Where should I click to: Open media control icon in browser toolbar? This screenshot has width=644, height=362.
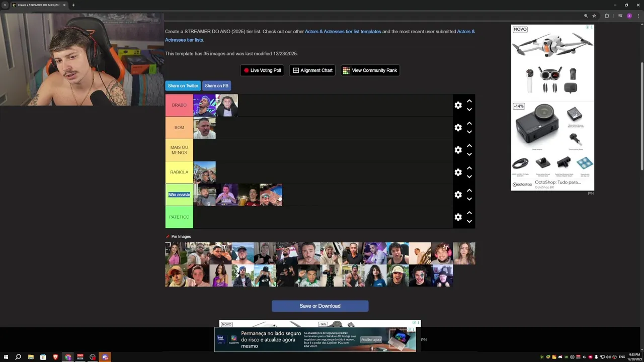[x=620, y=16]
